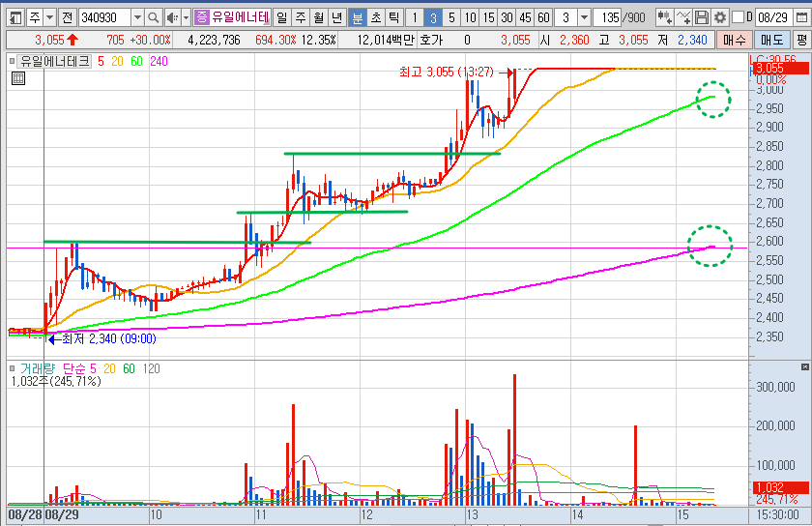Viewport: 812px width, 526px height.
Task: Expand the dropdown beside the speaker icon
Action: click(186, 18)
